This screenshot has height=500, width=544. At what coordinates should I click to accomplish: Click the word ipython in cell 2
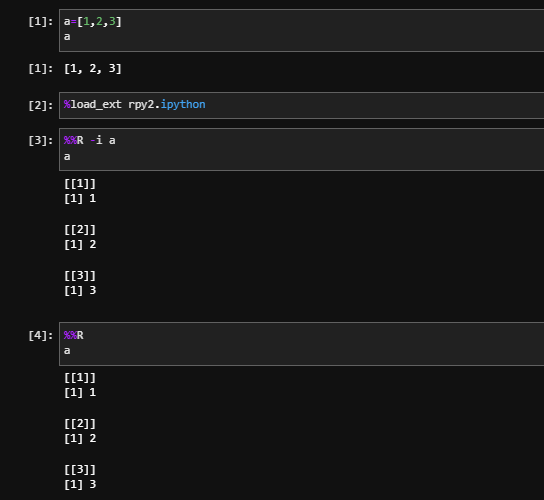coord(183,105)
